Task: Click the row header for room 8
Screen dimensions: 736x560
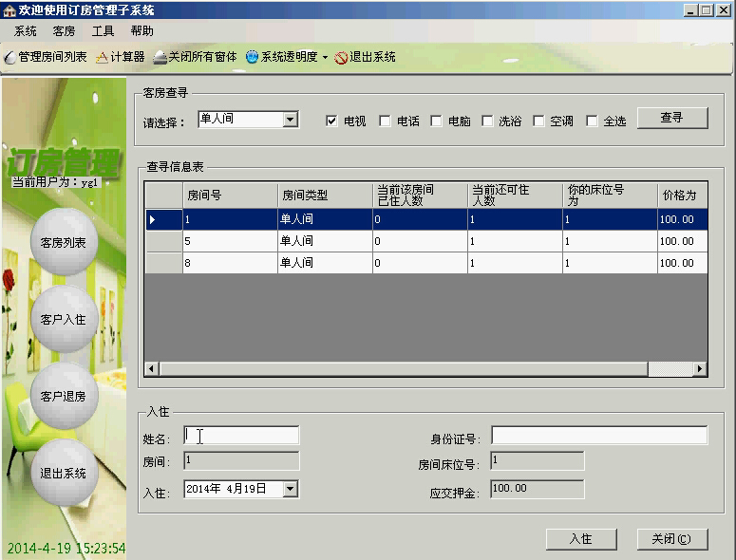Action: click(x=163, y=263)
